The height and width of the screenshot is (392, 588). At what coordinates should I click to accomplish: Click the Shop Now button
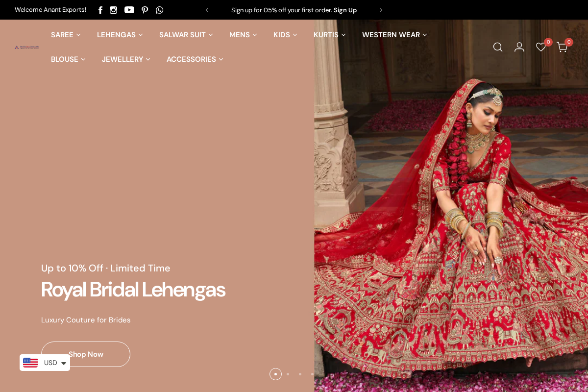point(86,354)
